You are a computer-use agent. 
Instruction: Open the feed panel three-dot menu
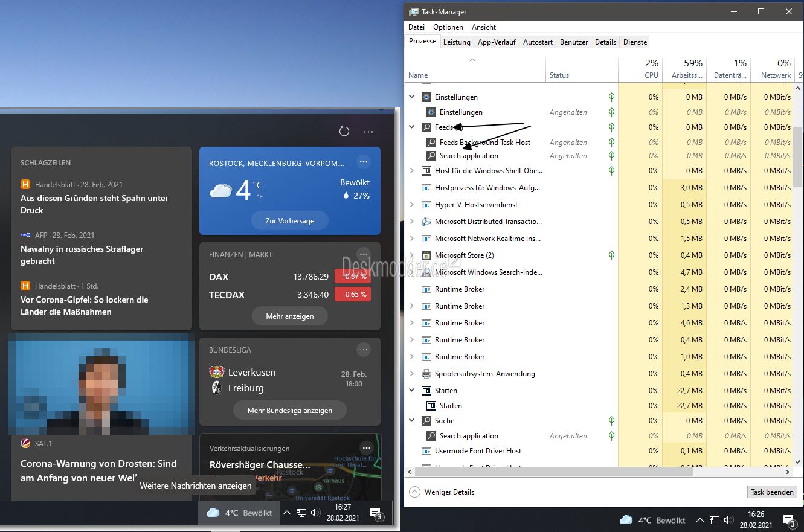pos(368,131)
